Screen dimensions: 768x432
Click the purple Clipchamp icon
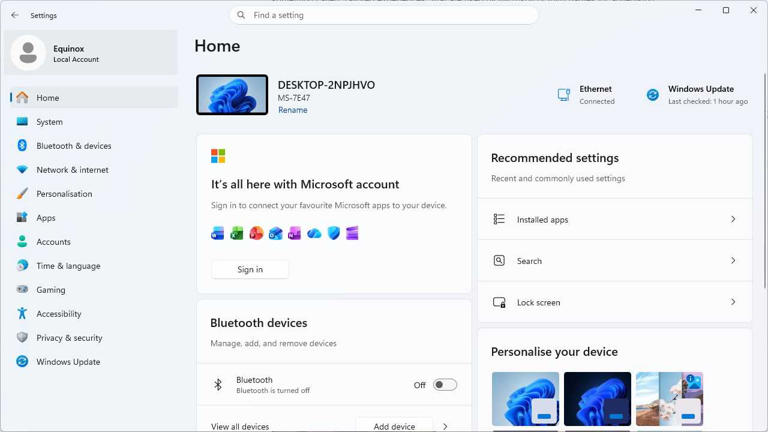(352, 234)
